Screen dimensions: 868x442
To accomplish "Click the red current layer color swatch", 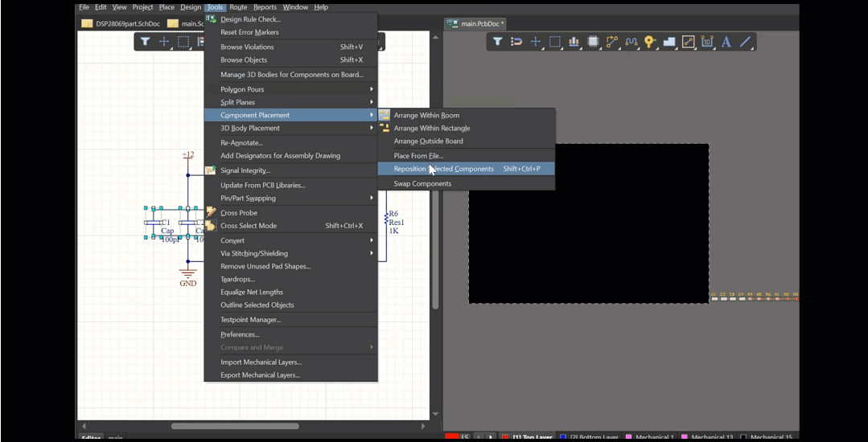I will pyautogui.click(x=452, y=437).
